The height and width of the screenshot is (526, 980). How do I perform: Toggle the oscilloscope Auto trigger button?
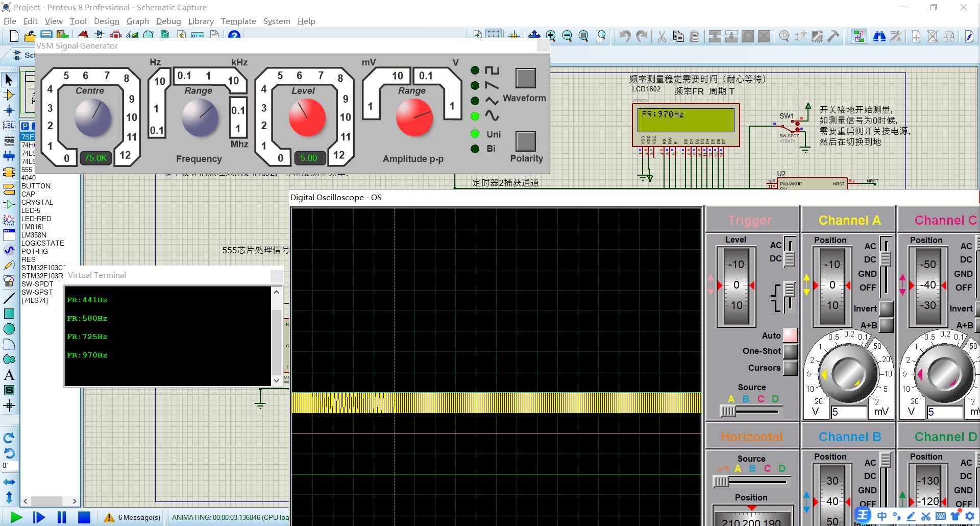pyautogui.click(x=790, y=336)
